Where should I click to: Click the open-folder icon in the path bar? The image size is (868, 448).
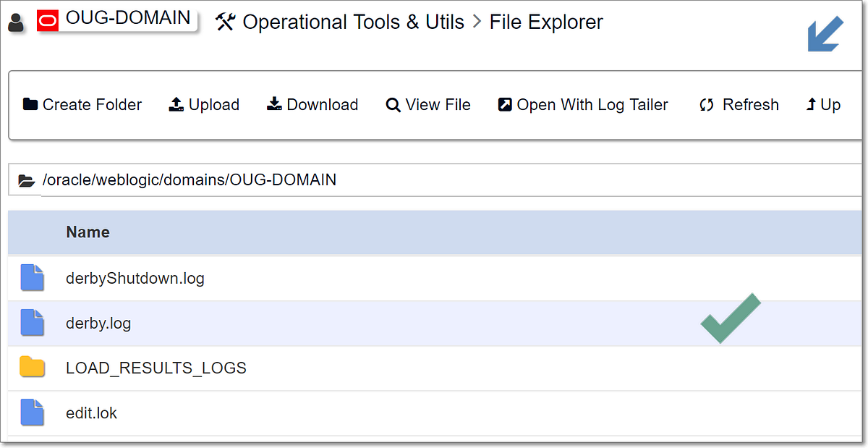pyautogui.click(x=26, y=179)
